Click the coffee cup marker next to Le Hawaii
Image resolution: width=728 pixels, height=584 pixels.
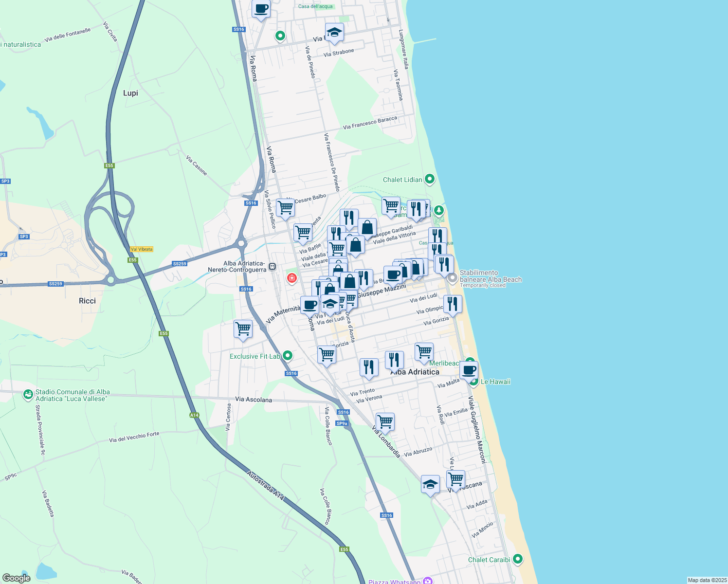pyautogui.click(x=469, y=370)
